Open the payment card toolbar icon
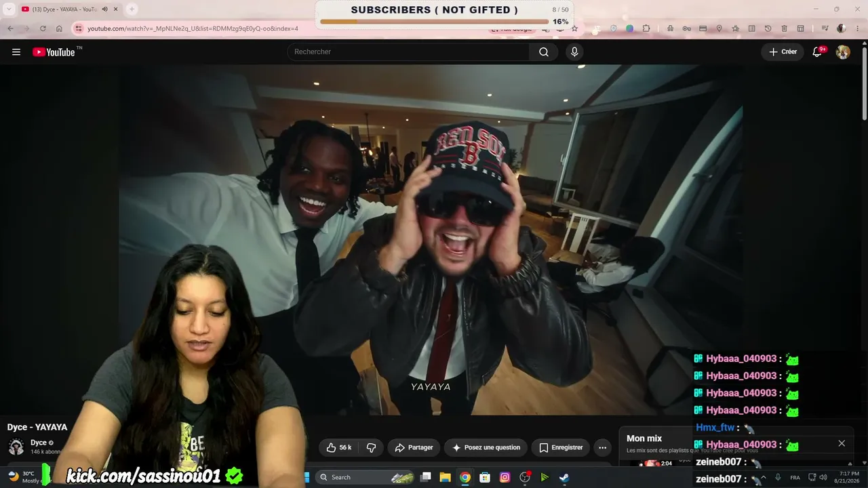 (703, 28)
